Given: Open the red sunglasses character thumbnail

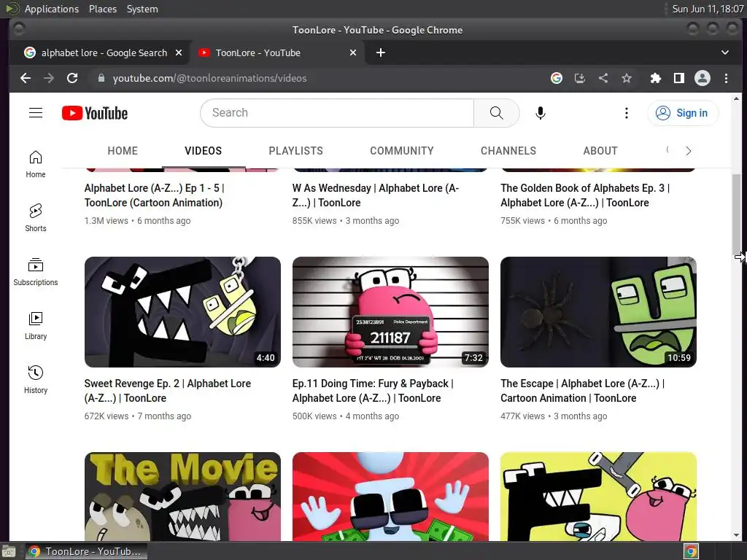Looking at the screenshot, I should click(x=391, y=496).
